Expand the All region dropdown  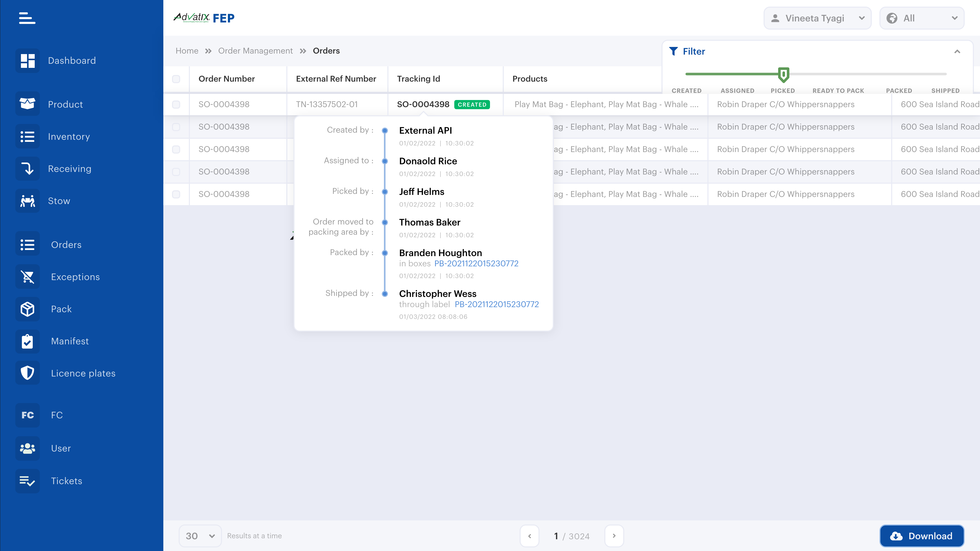(921, 18)
